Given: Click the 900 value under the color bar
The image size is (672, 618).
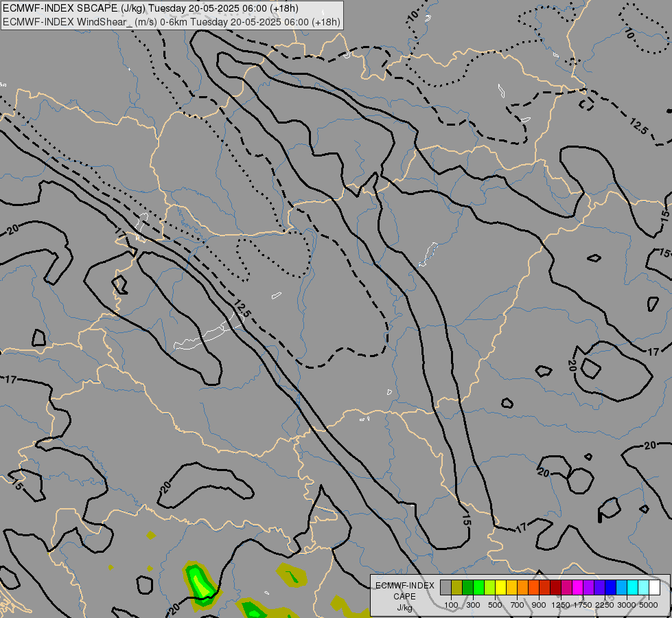Looking at the screenshot, I should (539, 605).
